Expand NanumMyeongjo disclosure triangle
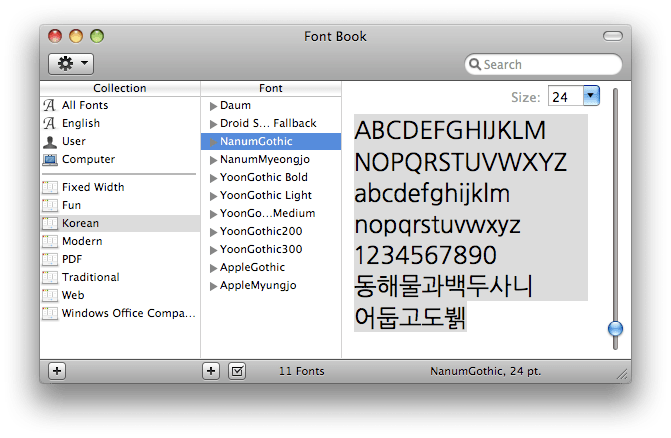Image resolution: width=671 pixels, height=438 pixels. [x=213, y=159]
